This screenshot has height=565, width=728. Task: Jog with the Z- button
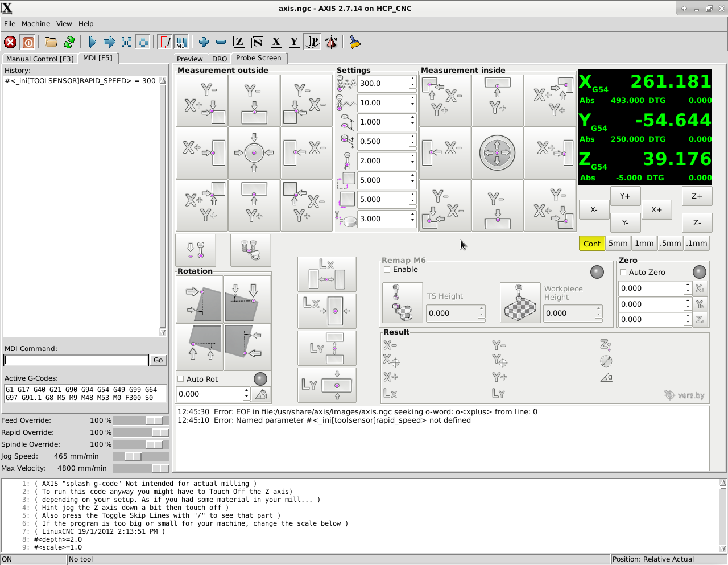click(697, 223)
